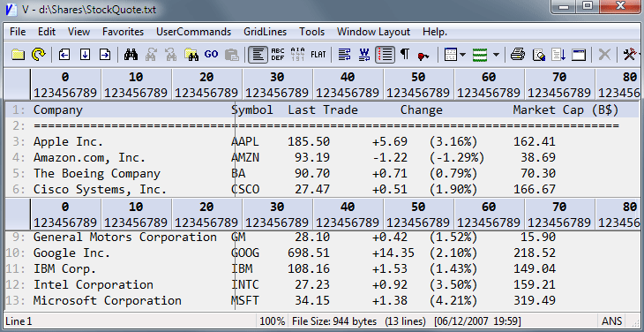Toggle line wrap icon with arrows
Image resolution: width=644 pixels, height=332 pixels.
tap(345, 55)
